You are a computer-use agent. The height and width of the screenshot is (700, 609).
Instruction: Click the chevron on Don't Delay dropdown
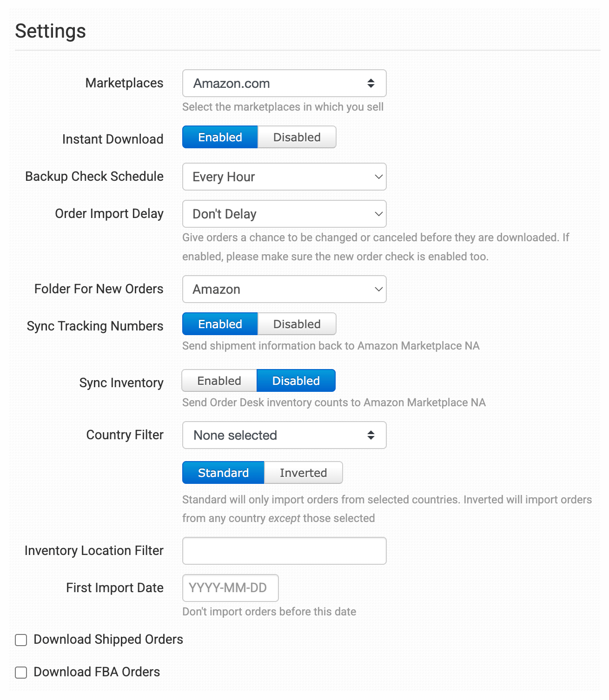378,214
